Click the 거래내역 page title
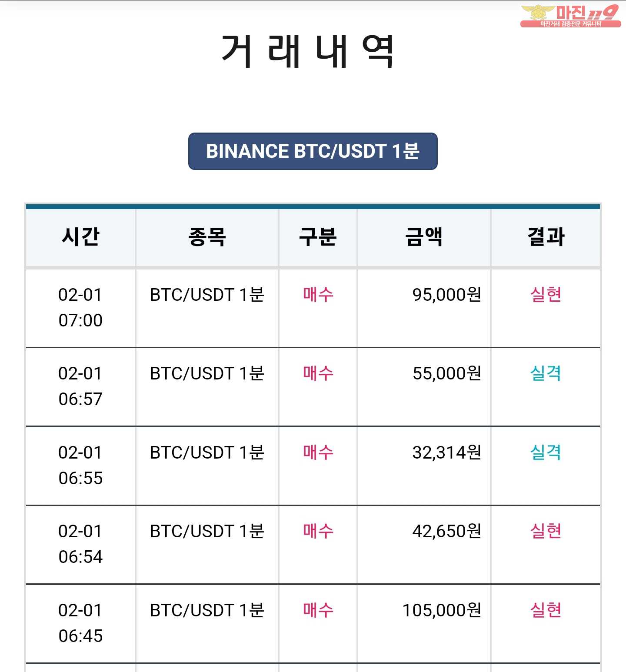 (308, 51)
